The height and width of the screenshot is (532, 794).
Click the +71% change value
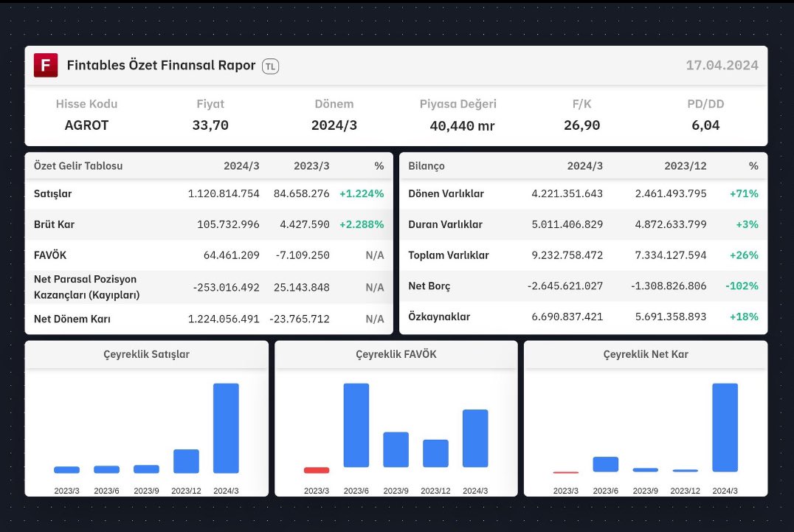tap(744, 194)
